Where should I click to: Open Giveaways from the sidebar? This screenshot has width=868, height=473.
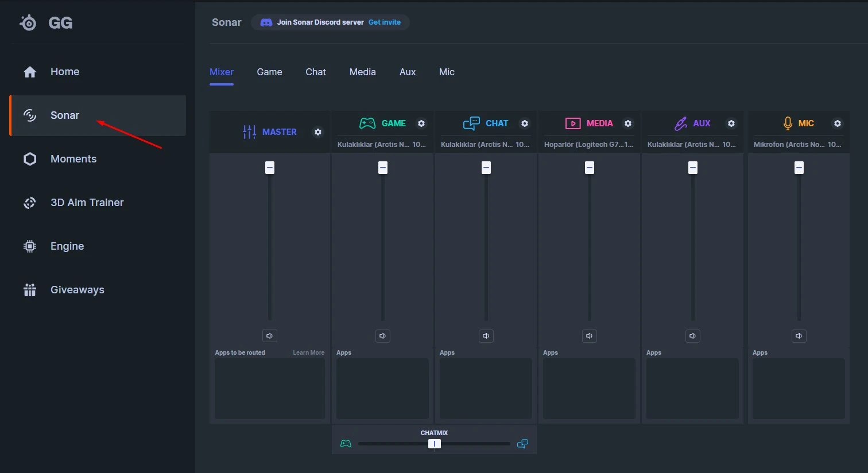[x=98, y=290]
